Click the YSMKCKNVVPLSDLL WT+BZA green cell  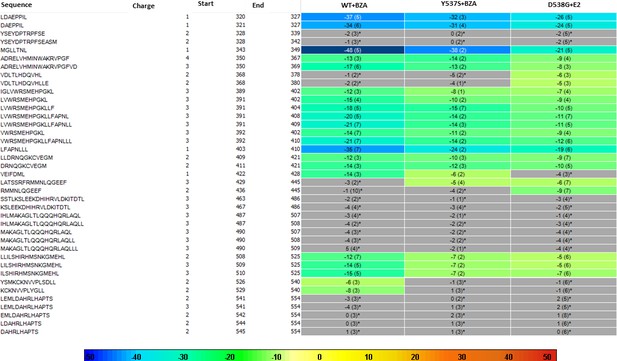pos(353,282)
